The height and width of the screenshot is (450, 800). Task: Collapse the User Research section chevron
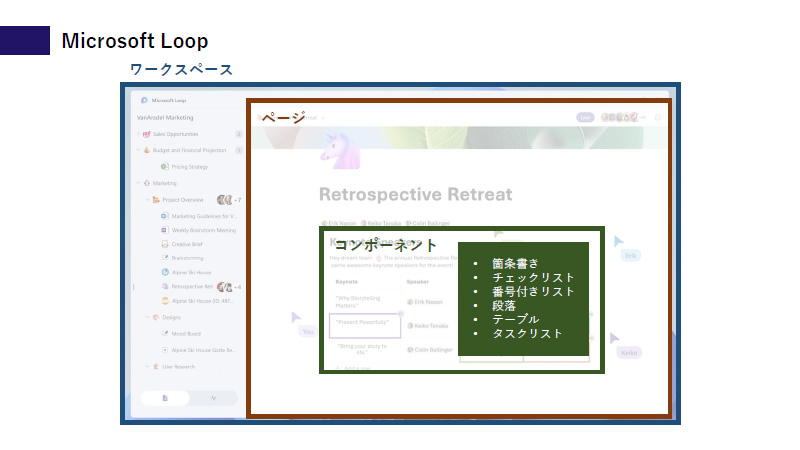point(147,366)
